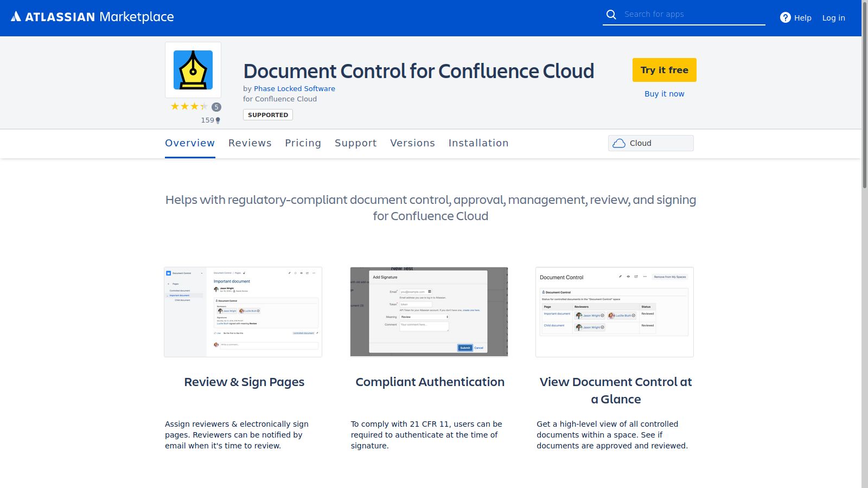This screenshot has height=488, width=868.
Task: Open Phase Locked Software vendor page
Action: pyautogui.click(x=294, y=88)
